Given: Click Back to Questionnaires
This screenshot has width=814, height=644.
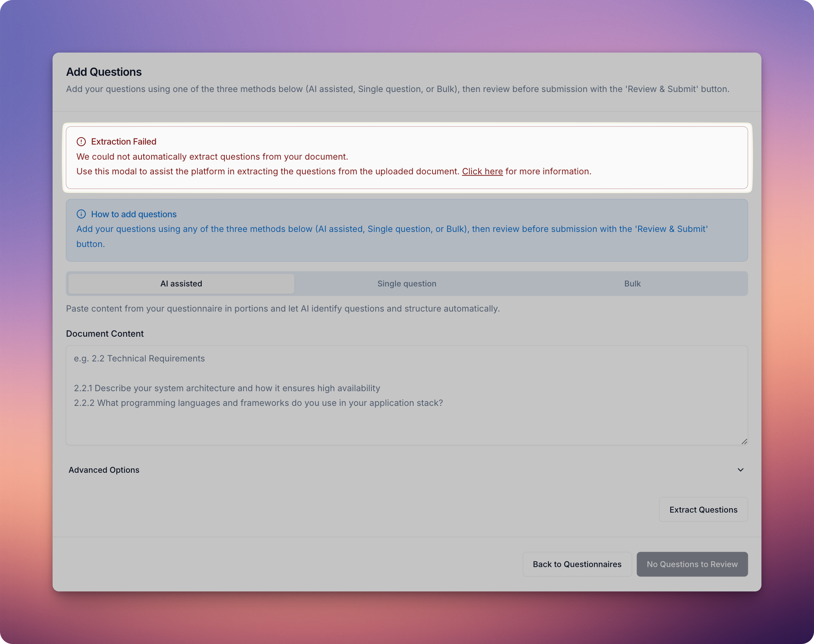Looking at the screenshot, I should [x=577, y=564].
